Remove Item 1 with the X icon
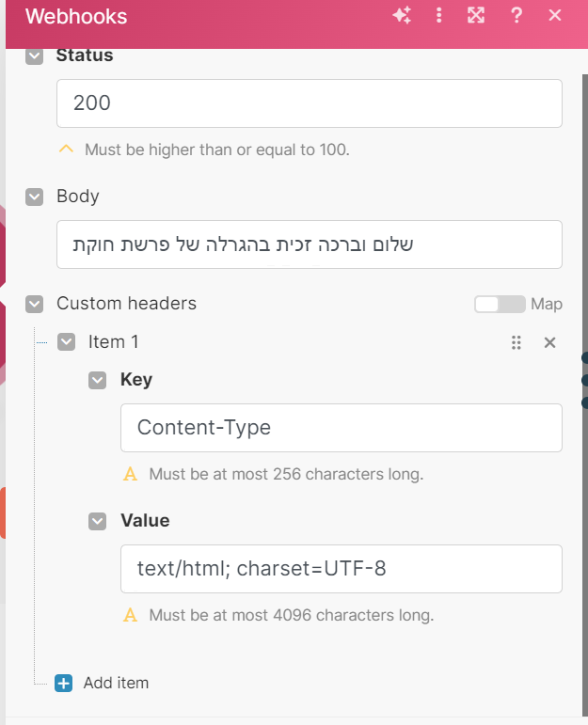This screenshot has width=588, height=725. pos(550,343)
